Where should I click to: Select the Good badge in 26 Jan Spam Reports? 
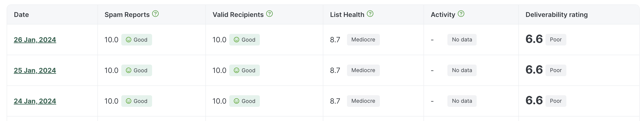coord(137,40)
